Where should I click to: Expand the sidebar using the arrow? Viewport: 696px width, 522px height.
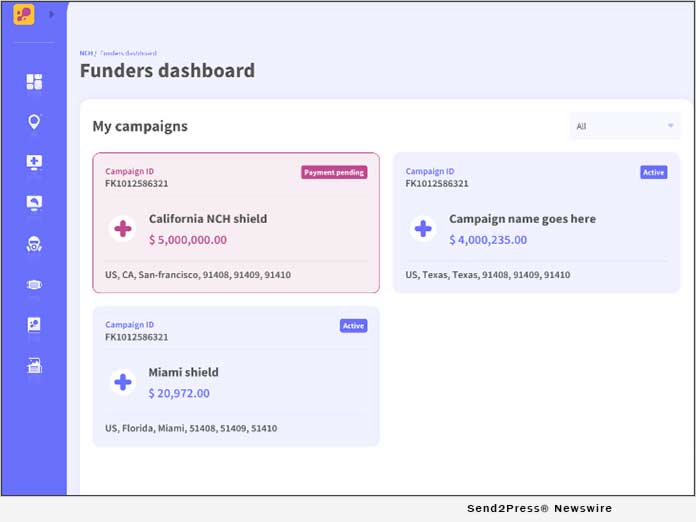pyautogui.click(x=51, y=14)
